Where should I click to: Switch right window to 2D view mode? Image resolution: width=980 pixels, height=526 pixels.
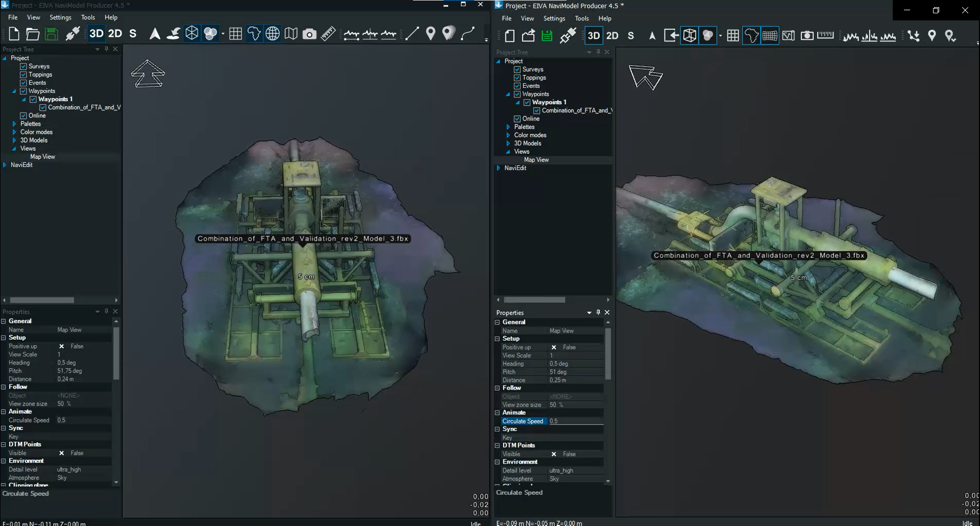coord(612,36)
